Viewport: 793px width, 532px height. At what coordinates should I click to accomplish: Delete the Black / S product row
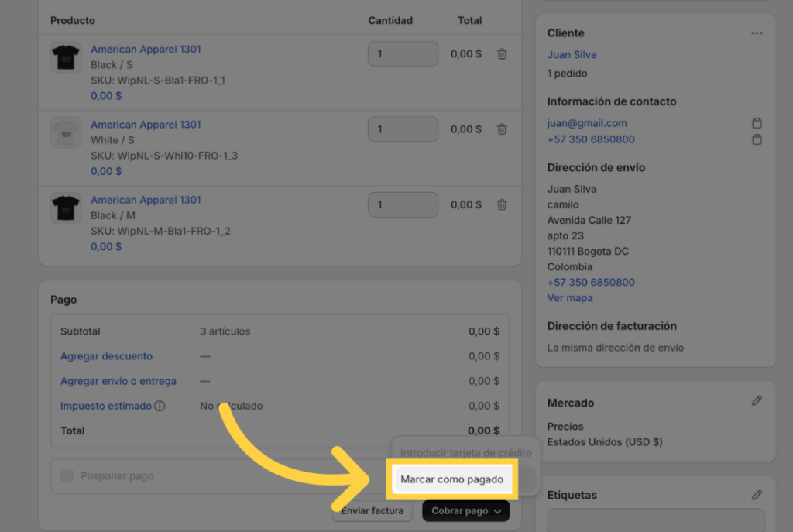coord(502,54)
